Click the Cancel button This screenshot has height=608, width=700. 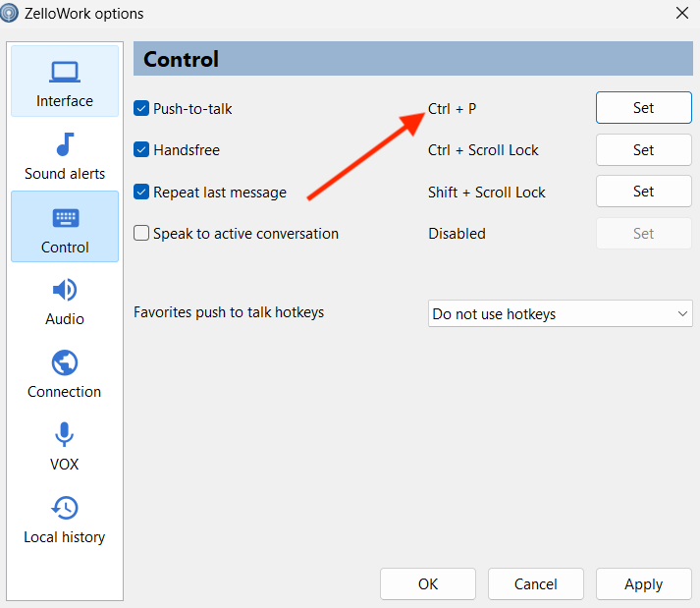[x=536, y=583]
